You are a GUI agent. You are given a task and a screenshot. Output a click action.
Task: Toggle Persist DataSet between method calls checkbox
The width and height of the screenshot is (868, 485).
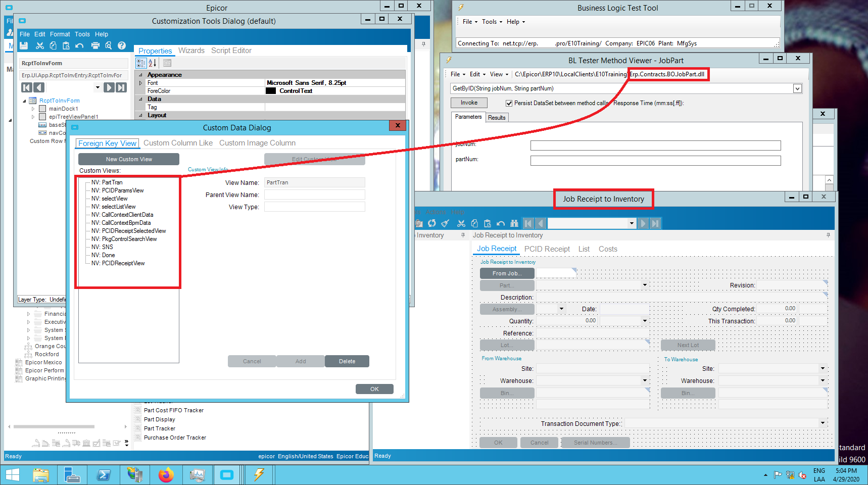[509, 103]
